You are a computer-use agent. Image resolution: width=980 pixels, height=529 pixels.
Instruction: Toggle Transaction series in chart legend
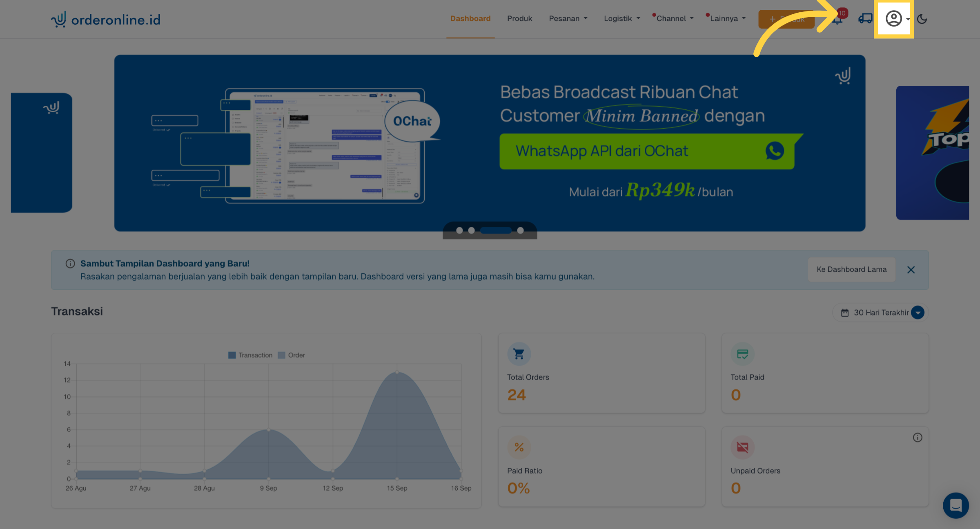coord(250,355)
